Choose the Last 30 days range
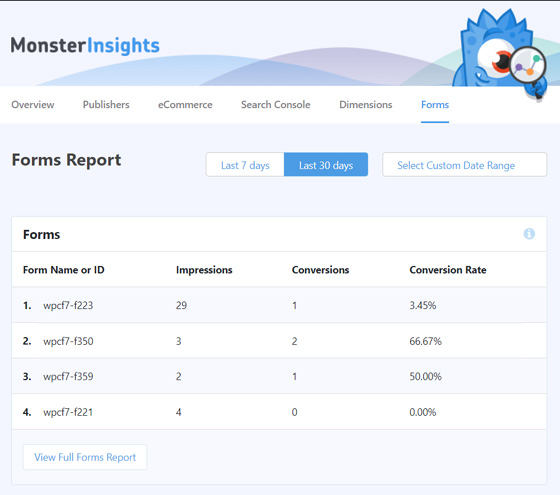 click(326, 165)
